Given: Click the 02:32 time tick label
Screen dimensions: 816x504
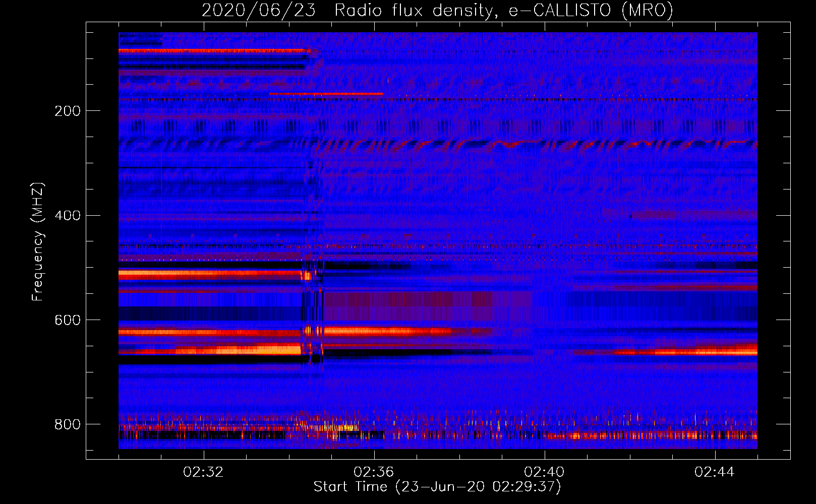Looking at the screenshot, I should (204, 472).
